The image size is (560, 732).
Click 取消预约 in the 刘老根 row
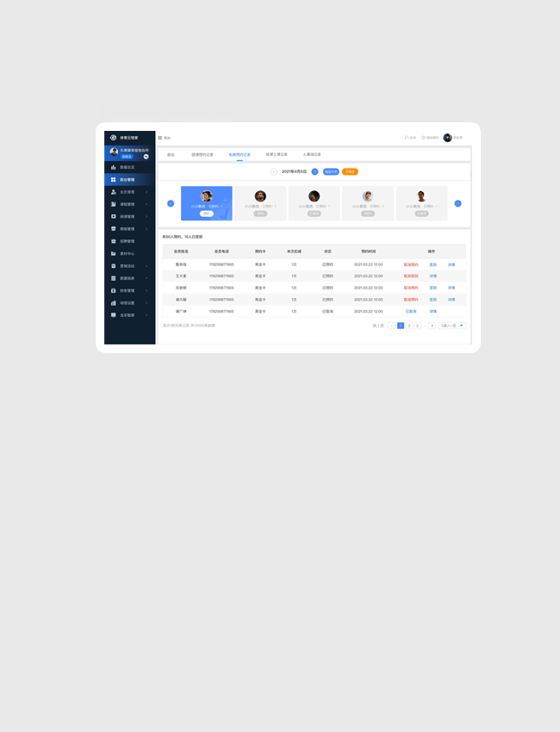411,288
